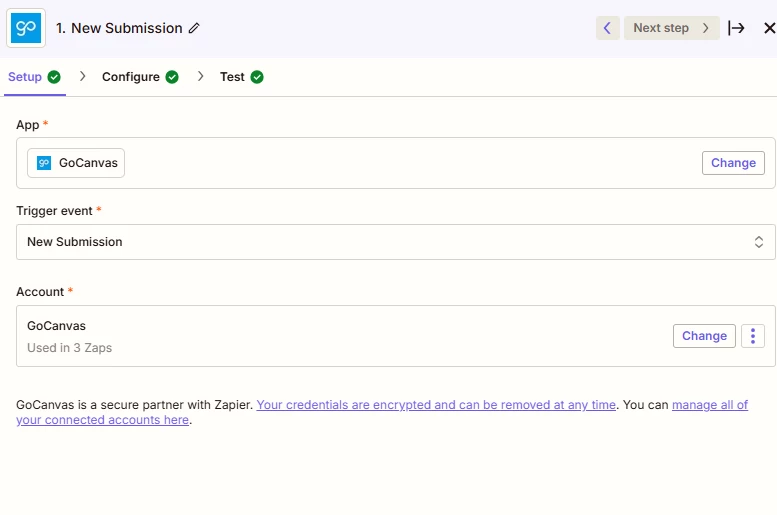
Task: Open the credentials are encrypted link
Action: tap(436, 404)
